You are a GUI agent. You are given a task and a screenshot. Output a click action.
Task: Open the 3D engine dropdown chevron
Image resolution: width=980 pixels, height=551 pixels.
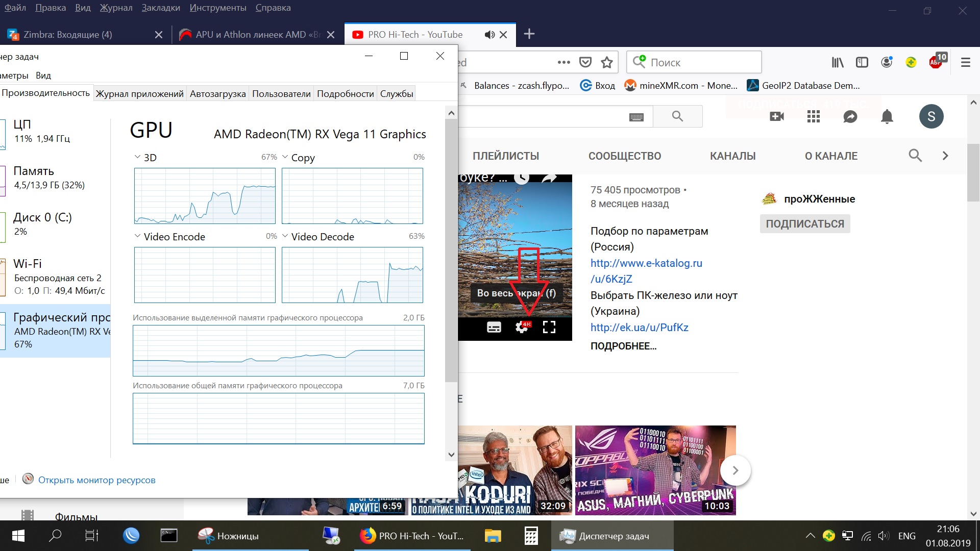pos(137,157)
